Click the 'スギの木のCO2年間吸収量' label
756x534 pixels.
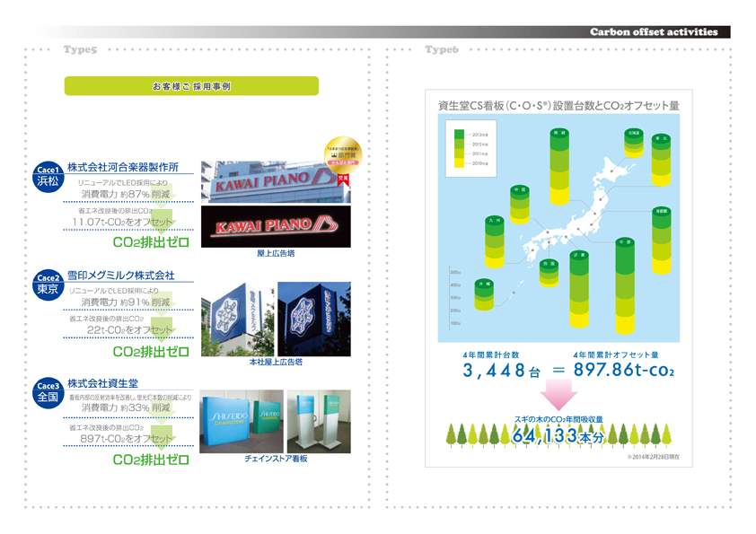coord(558,419)
